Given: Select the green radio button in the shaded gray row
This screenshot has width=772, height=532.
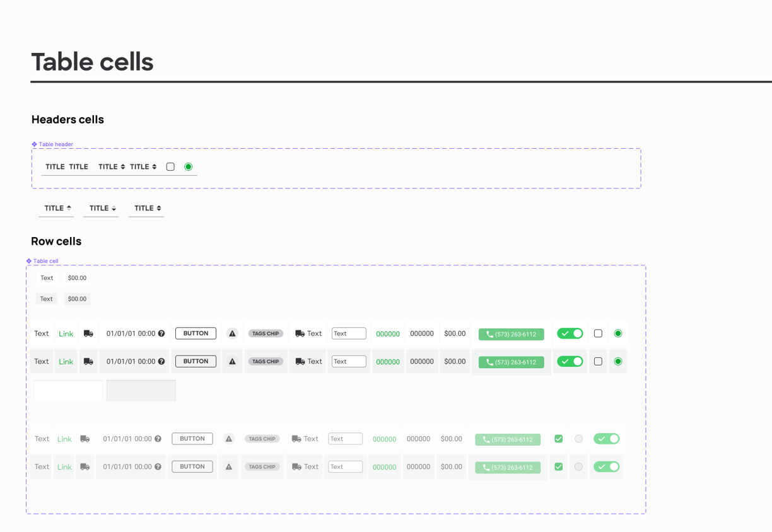Looking at the screenshot, I should tap(618, 361).
